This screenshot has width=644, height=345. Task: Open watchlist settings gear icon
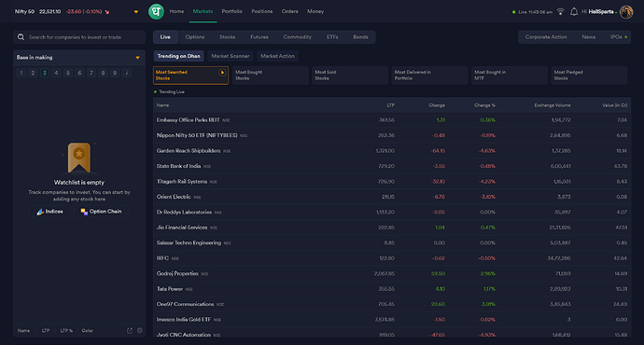[140, 331]
